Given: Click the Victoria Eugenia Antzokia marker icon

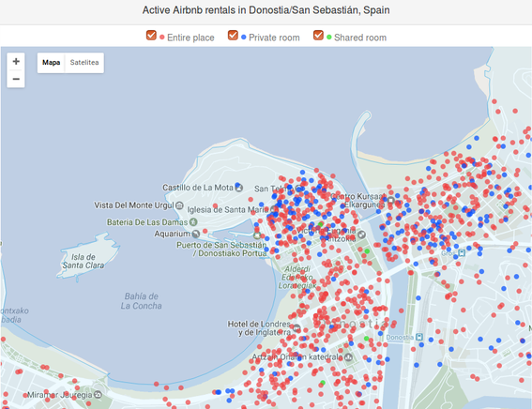Looking at the screenshot, I should pyautogui.click(x=361, y=235).
